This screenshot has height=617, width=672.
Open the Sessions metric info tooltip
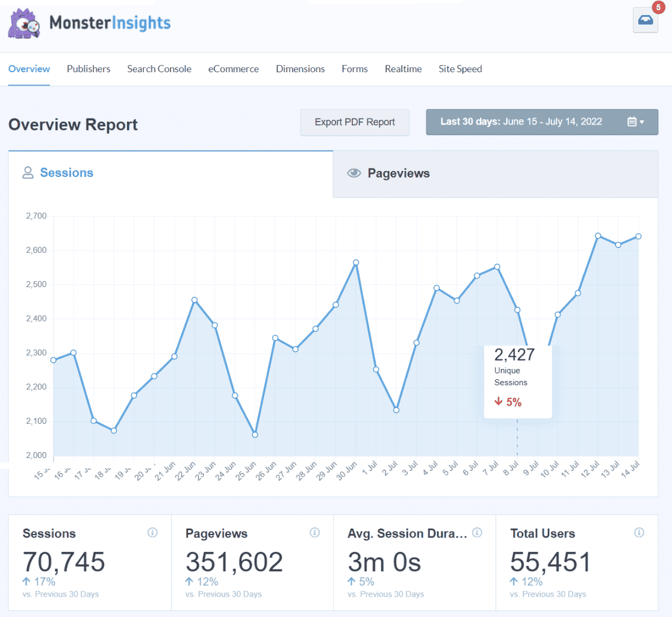[153, 533]
